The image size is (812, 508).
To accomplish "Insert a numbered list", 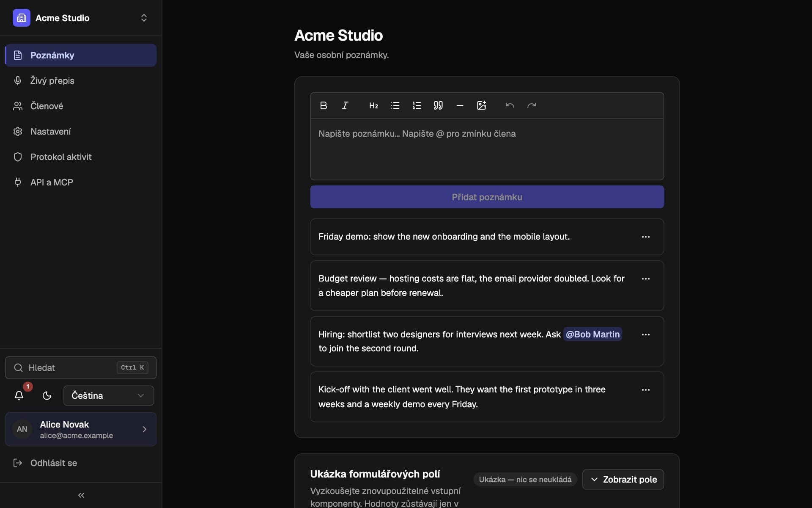I will [417, 105].
